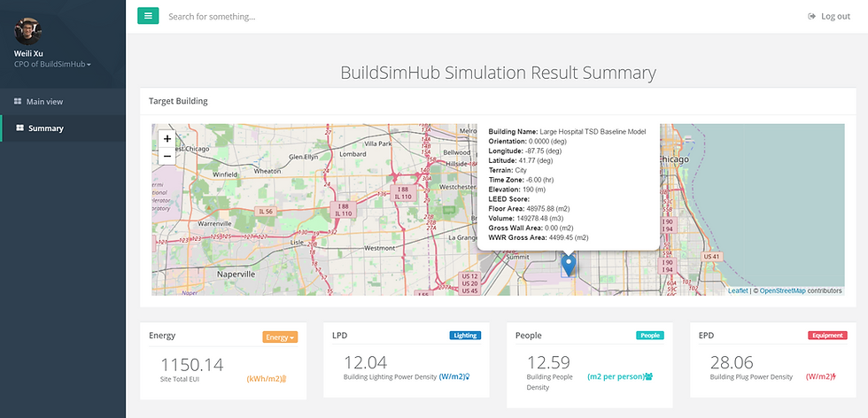Viewport: 868px width, 418px height.
Task: Click the people group icon beside m2 per person
Action: [648, 376]
